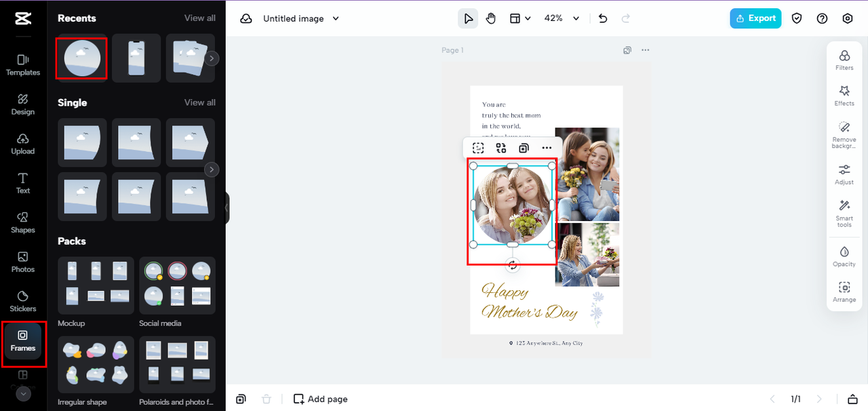The width and height of the screenshot is (868, 411).
Task: Open the pages drawer icon at bottom right
Action: [x=853, y=399]
